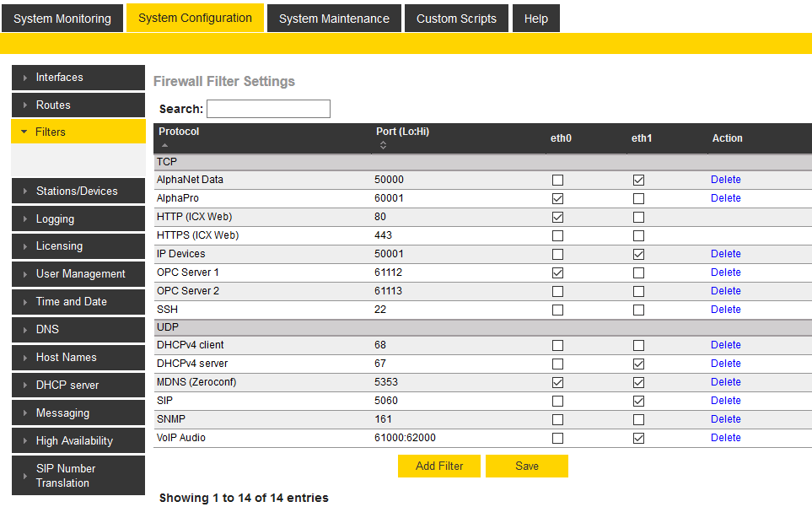Screen dimensions: 812x507
Task: Open the DHCP server section
Action: click(78, 386)
